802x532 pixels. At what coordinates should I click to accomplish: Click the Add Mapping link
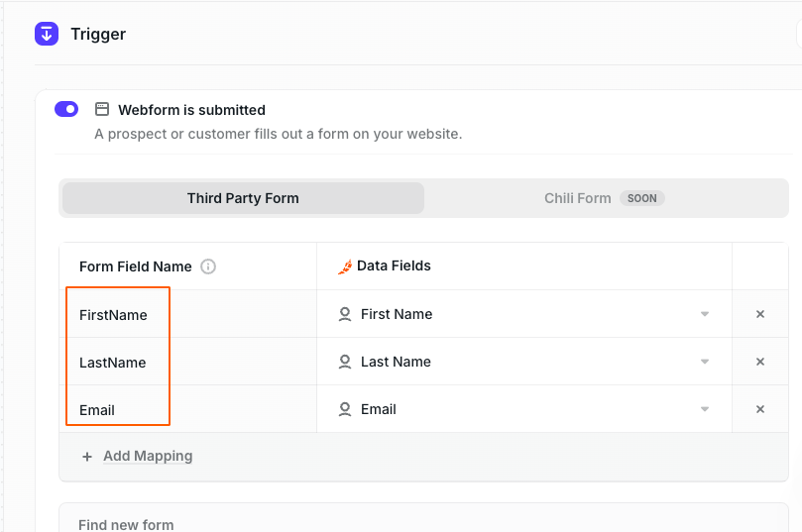tap(148, 456)
